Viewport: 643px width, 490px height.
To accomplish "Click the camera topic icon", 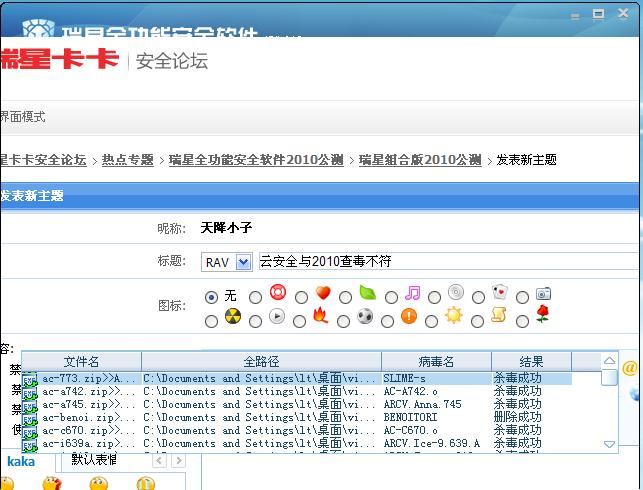I will point(543,294).
